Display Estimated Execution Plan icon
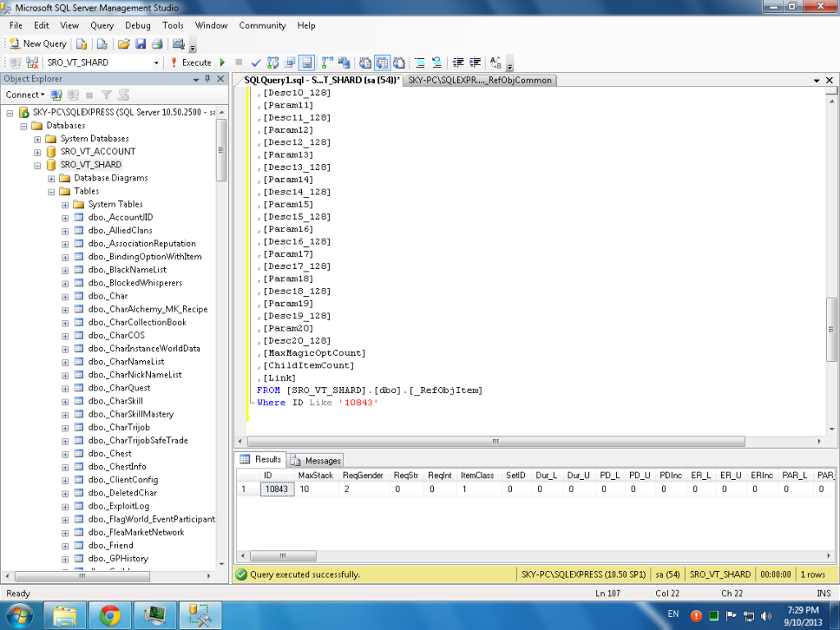 pos(273,62)
